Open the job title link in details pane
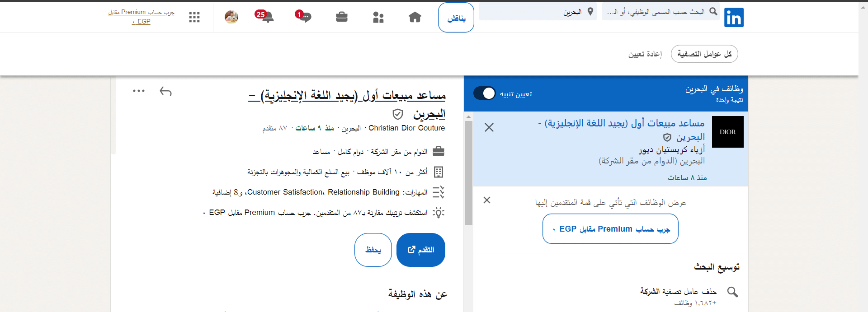868x312 pixels. tap(347, 104)
